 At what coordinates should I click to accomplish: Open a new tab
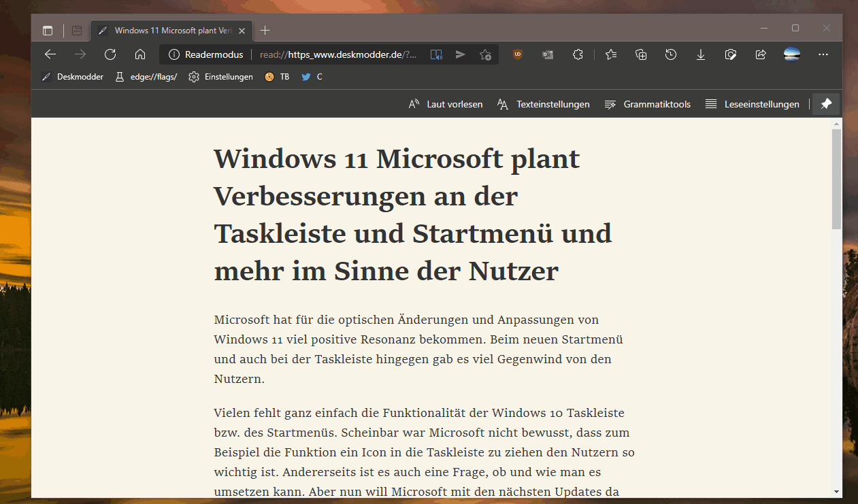point(265,31)
